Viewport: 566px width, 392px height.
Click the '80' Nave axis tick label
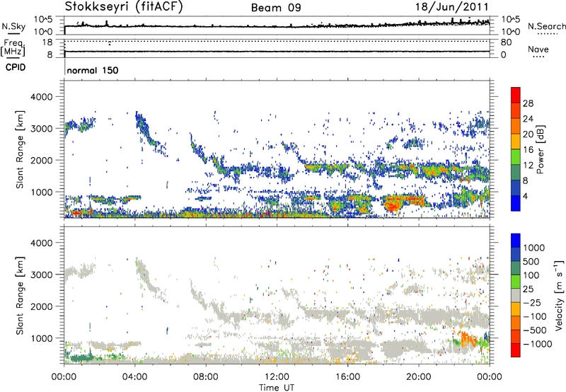point(506,42)
